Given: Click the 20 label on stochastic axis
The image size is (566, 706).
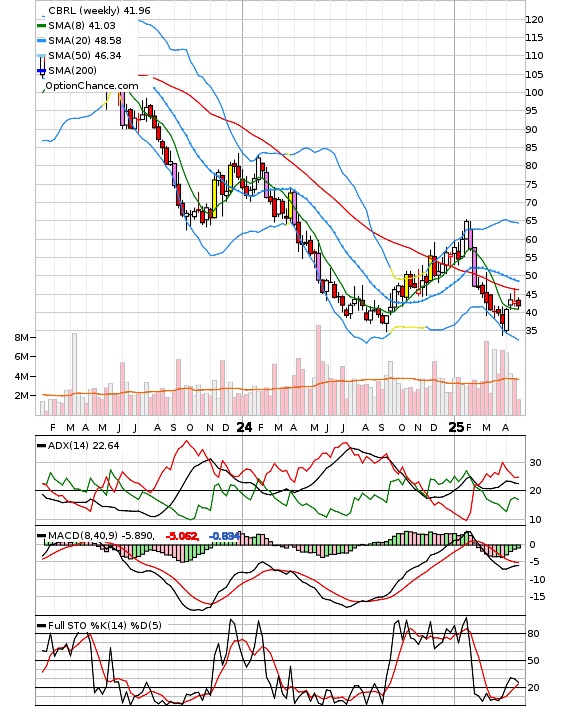Looking at the screenshot, I should point(534,688).
